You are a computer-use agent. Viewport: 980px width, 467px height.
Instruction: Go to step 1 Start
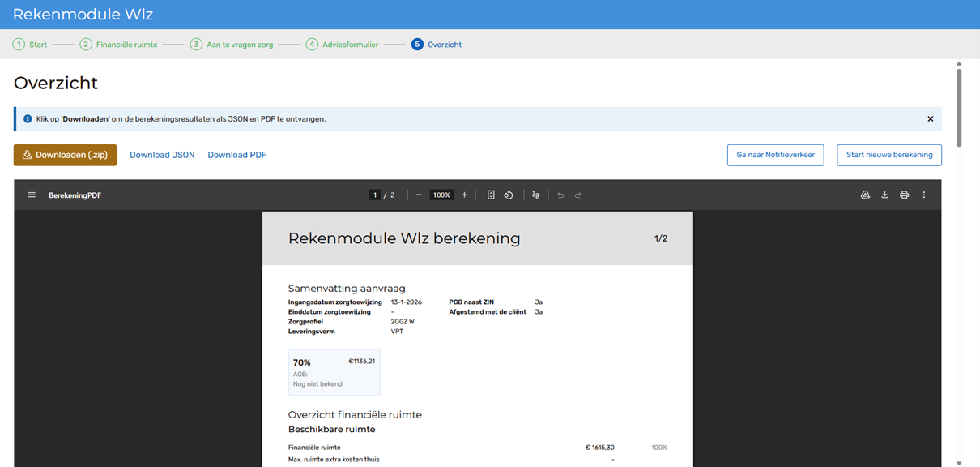click(30, 45)
